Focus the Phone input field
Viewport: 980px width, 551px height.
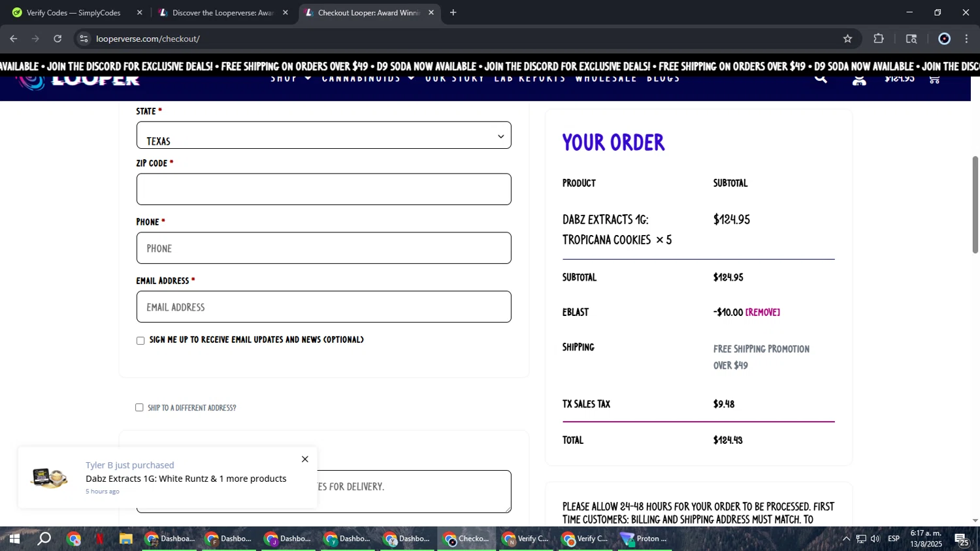(x=324, y=248)
